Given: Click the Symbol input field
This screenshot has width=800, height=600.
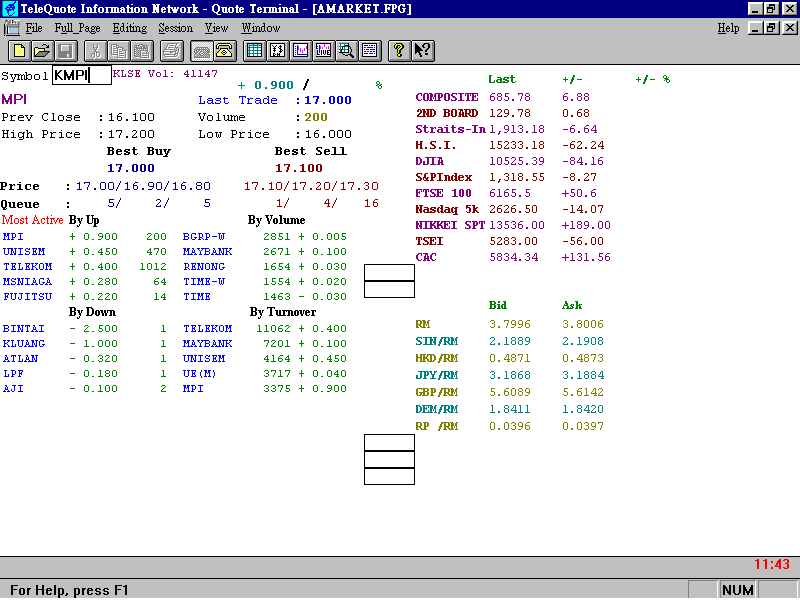Looking at the screenshot, I should [x=82, y=75].
